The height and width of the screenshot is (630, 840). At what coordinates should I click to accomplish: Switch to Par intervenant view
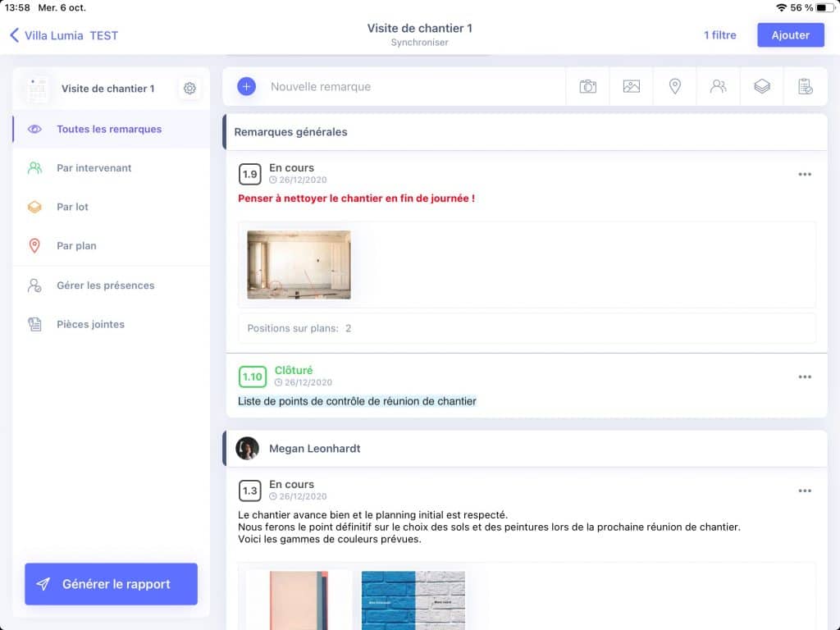tap(94, 168)
